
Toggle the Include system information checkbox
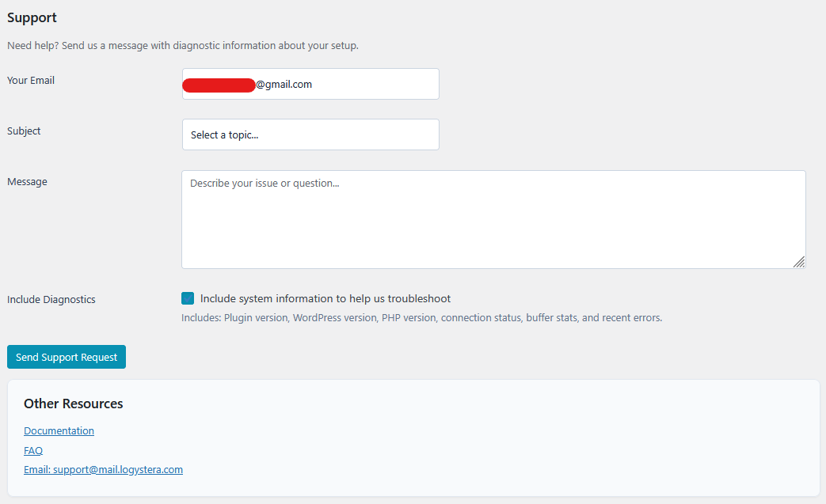coord(188,298)
